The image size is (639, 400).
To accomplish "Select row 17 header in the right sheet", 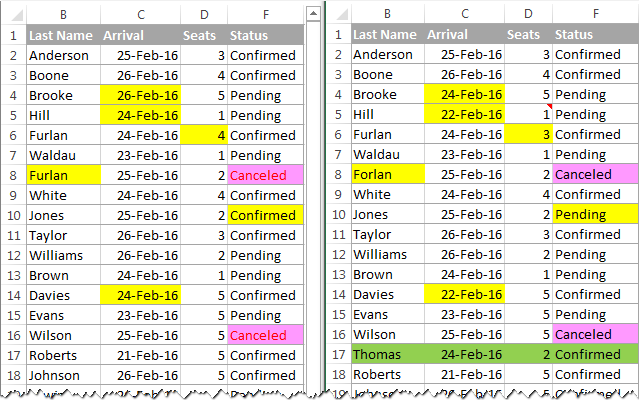I will coord(339,354).
